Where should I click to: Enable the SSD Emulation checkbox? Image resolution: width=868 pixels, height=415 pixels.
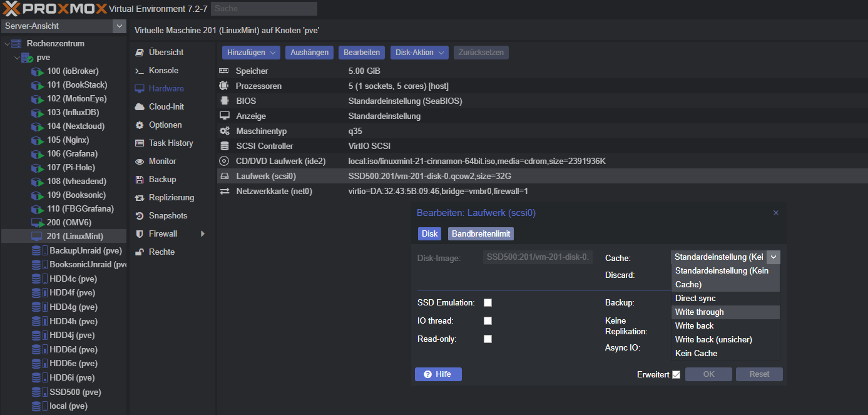[x=488, y=303]
